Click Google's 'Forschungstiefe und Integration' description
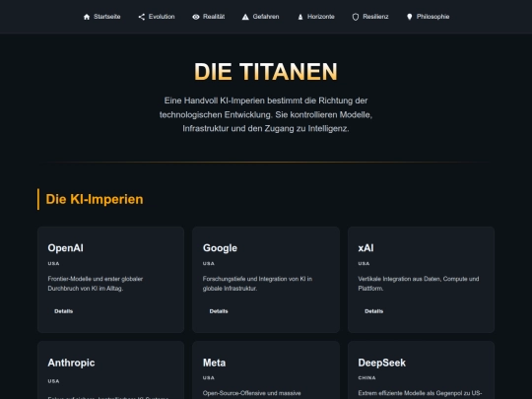Viewport: 532px width, 399px height. 257,284
